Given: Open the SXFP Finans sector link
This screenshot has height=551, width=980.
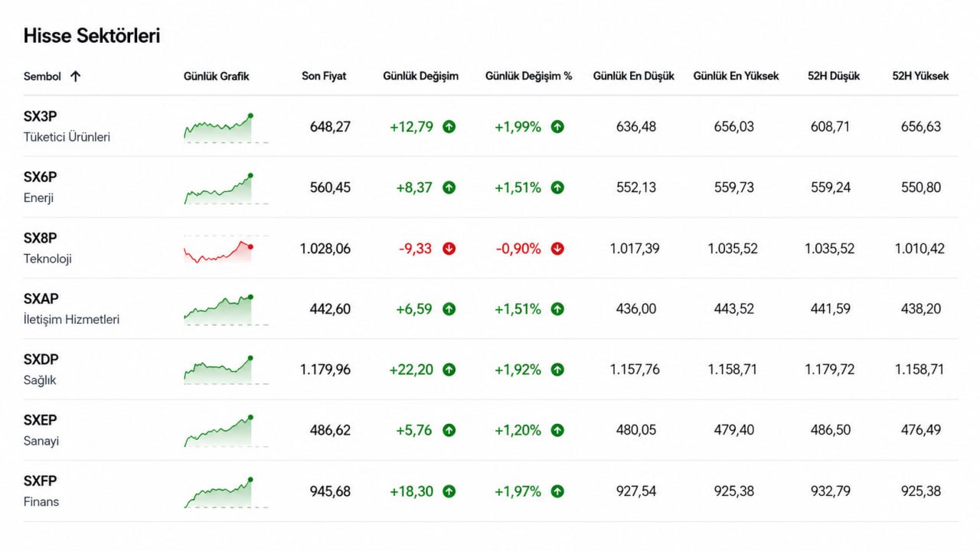Looking at the screenshot, I should click(41, 491).
